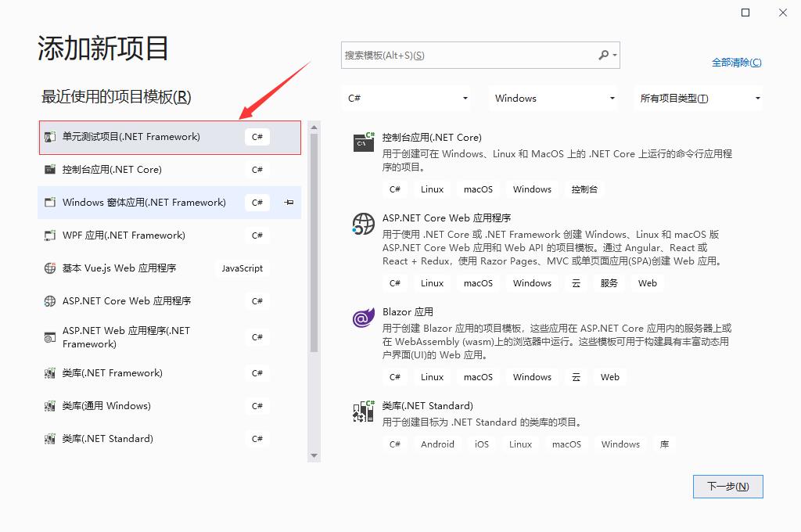The image size is (801, 532).
Task: Click the 类库(通用 Windows) icon
Action: pos(49,406)
